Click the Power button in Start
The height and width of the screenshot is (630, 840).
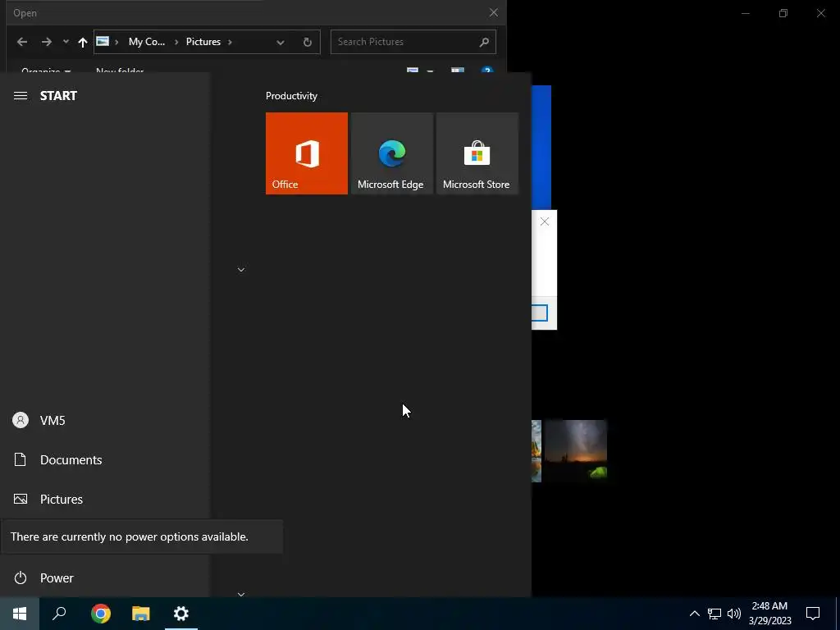pos(105,578)
